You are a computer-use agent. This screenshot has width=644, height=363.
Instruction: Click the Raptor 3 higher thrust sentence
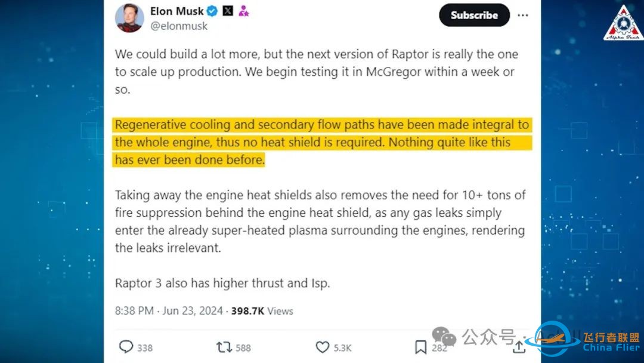[222, 283]
